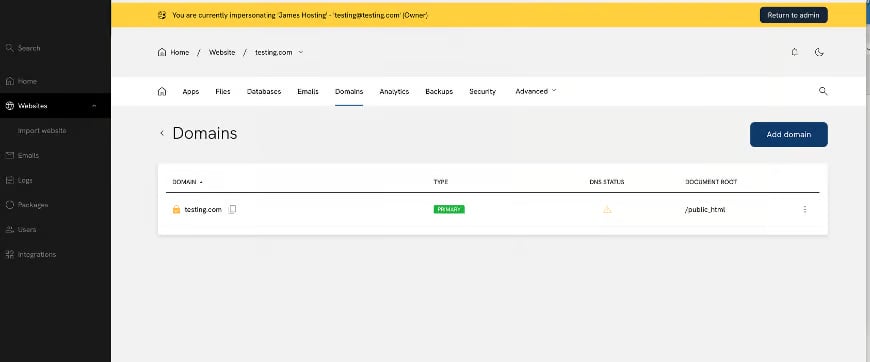The width and height of the screenshot is (870, 362).
Task: Copy testing.com domain using copy icon
Action: (232, 209)
